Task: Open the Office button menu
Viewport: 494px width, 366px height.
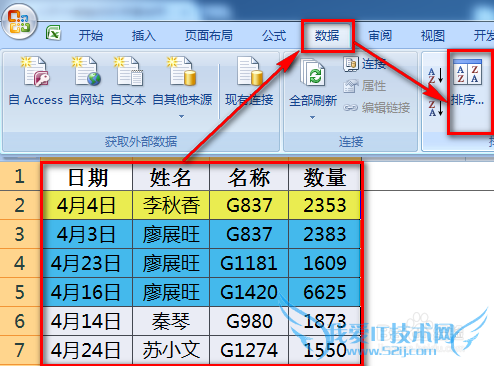Action: point(19,22)
